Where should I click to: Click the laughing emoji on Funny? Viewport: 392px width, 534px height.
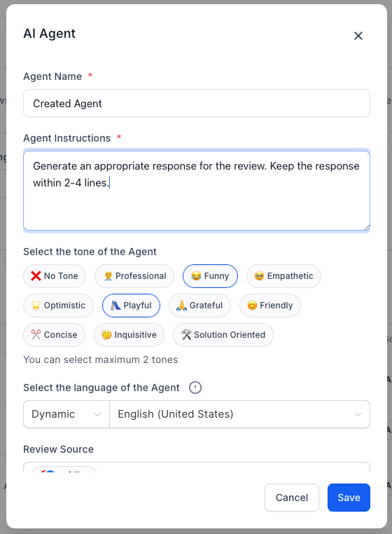[x=196, y=276]
